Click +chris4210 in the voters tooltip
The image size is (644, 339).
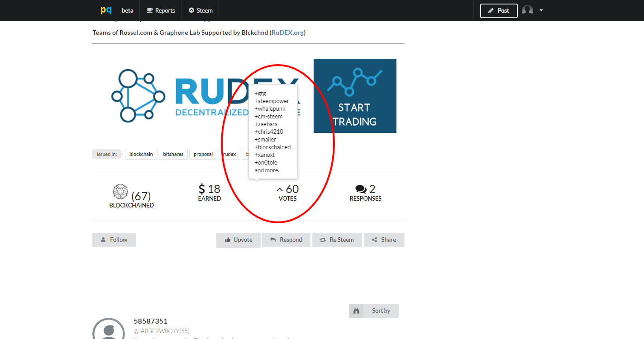point(269,132)
